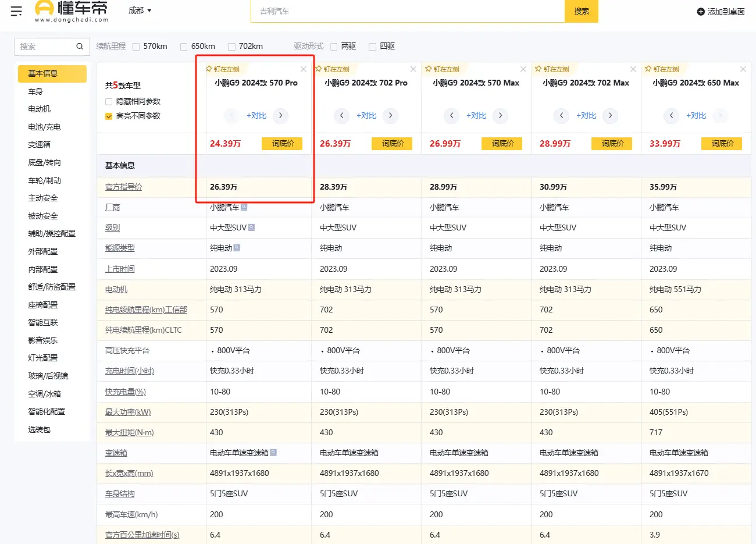Click the yellow 搜索 button
The width and height of the screenshot is (756, 544).
[x=582, y=11]
